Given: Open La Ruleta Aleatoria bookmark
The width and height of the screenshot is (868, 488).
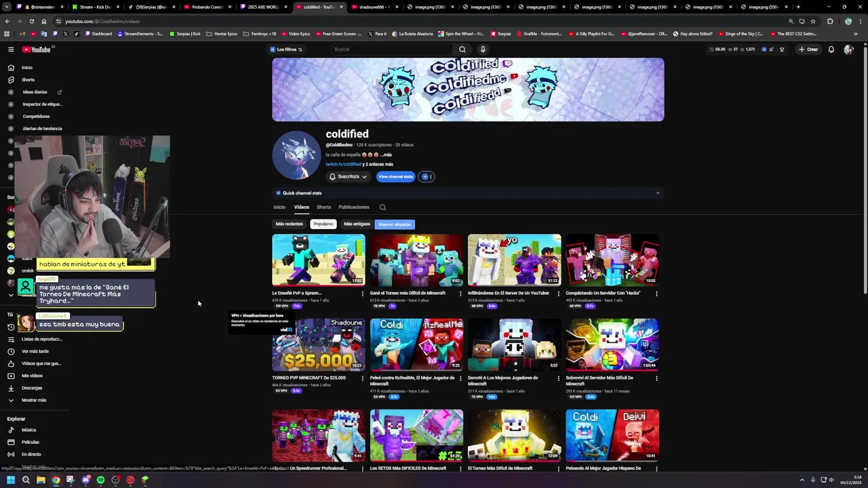Looking at the screenshot, I should pos(411,34).
